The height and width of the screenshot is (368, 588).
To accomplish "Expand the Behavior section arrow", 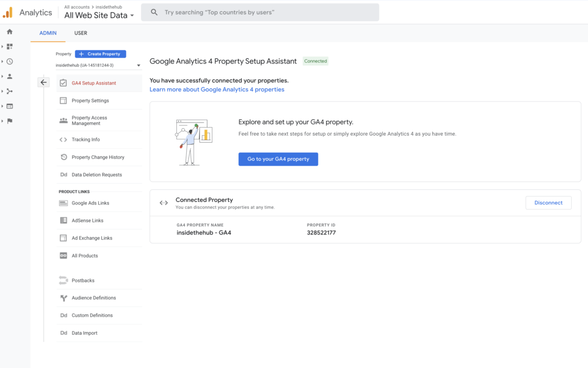I will (2, 106).
